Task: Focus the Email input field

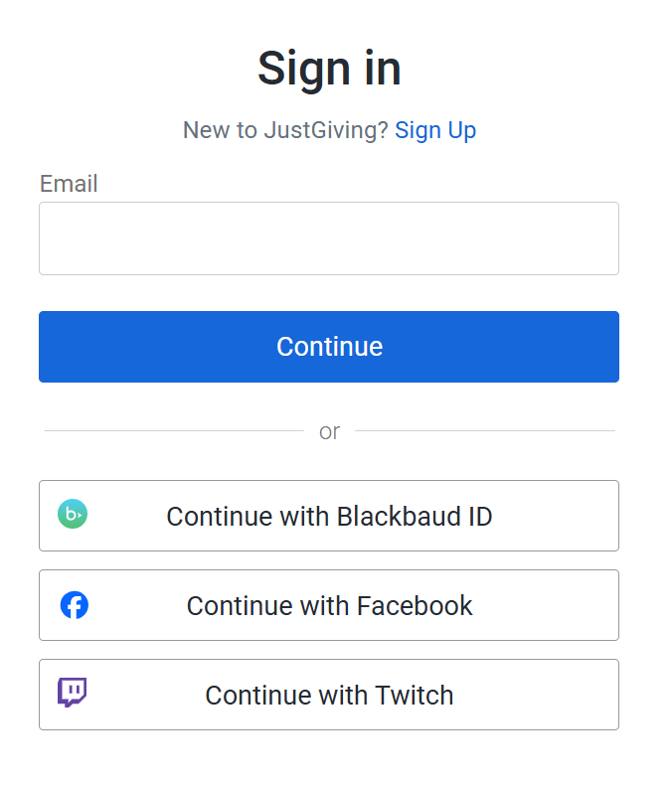Action: click(328, 238)
